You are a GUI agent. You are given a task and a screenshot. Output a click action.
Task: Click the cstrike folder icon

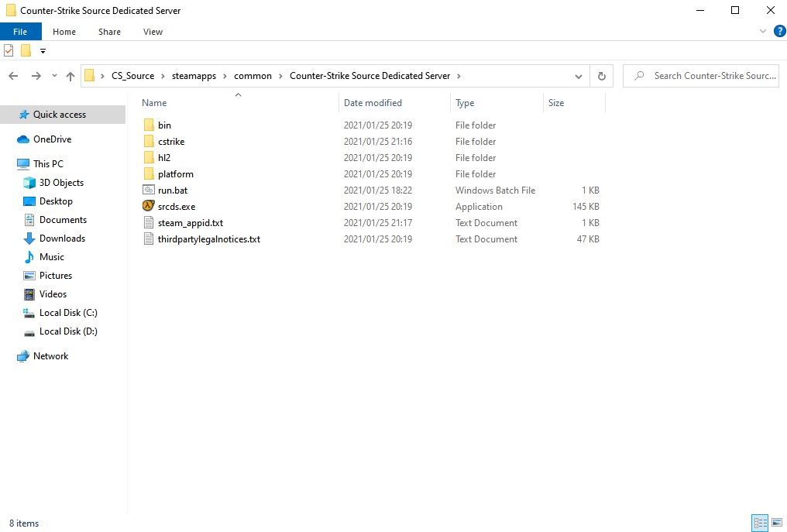coord(149,141)
